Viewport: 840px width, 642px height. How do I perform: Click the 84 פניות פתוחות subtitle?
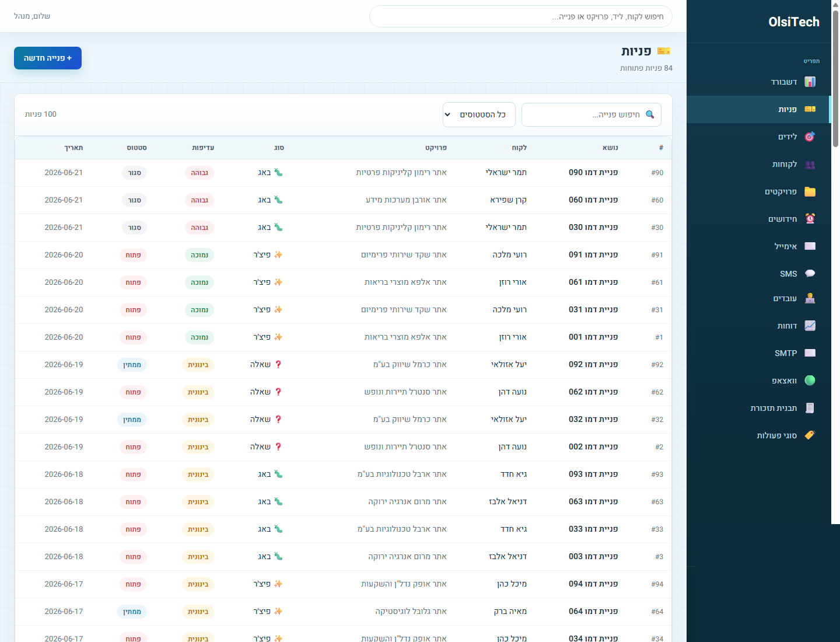click(x=646, y=68)
